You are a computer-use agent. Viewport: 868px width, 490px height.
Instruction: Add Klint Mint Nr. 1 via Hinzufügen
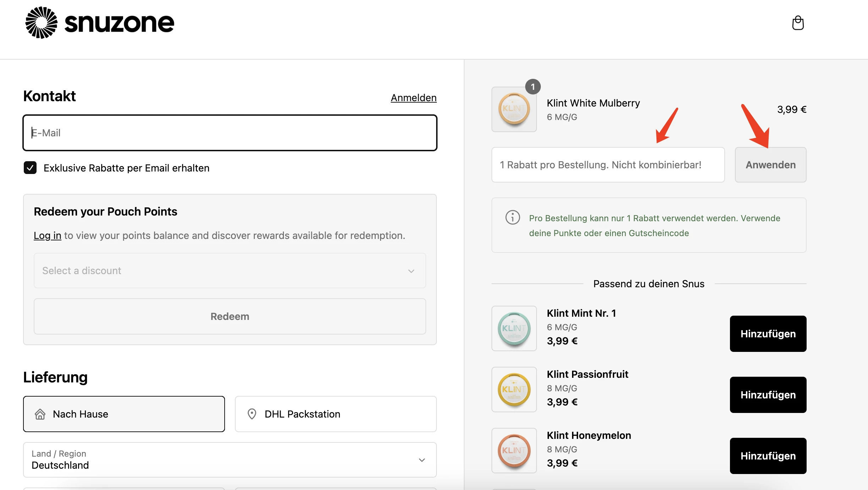[x=768, y=334]
